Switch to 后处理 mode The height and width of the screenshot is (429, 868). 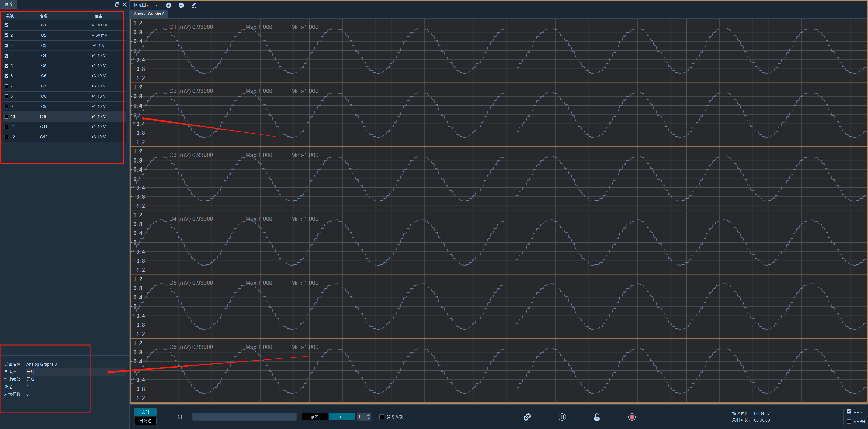pos(145,421)
